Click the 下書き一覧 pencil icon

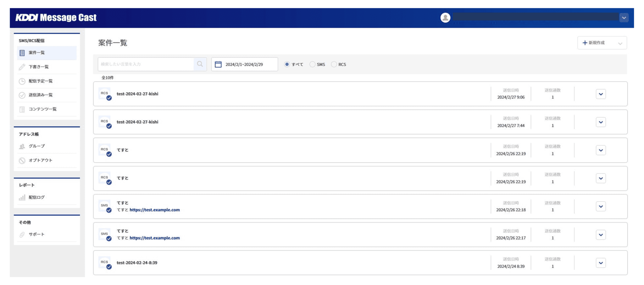tap(22, 67)
